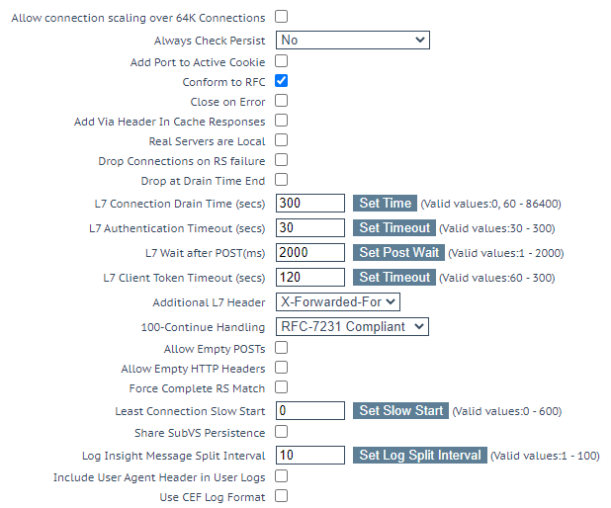Click the Set Slow Start button

(x=401, y=411)
